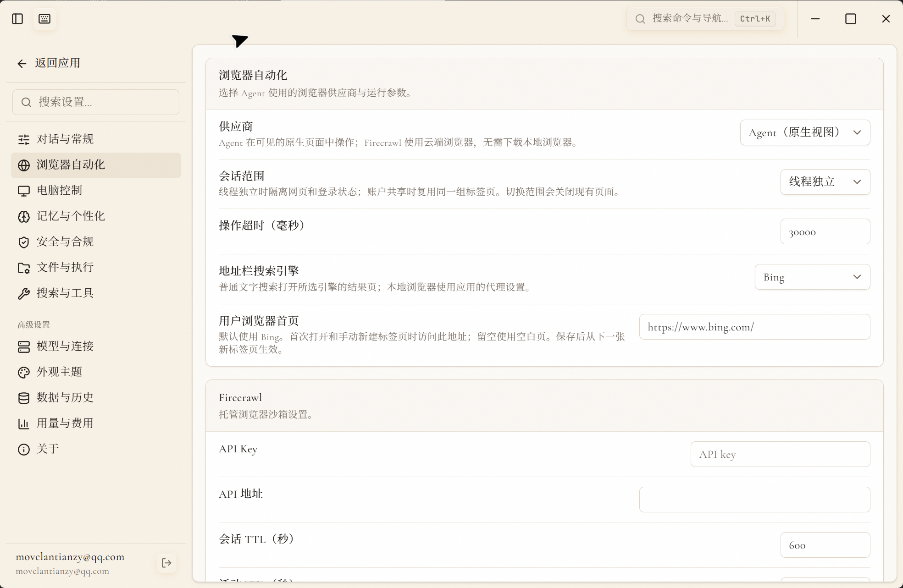This screenshot has height=588, width=903.
Task: Open the 电脑控制 settings page
Action: point(96,191)
